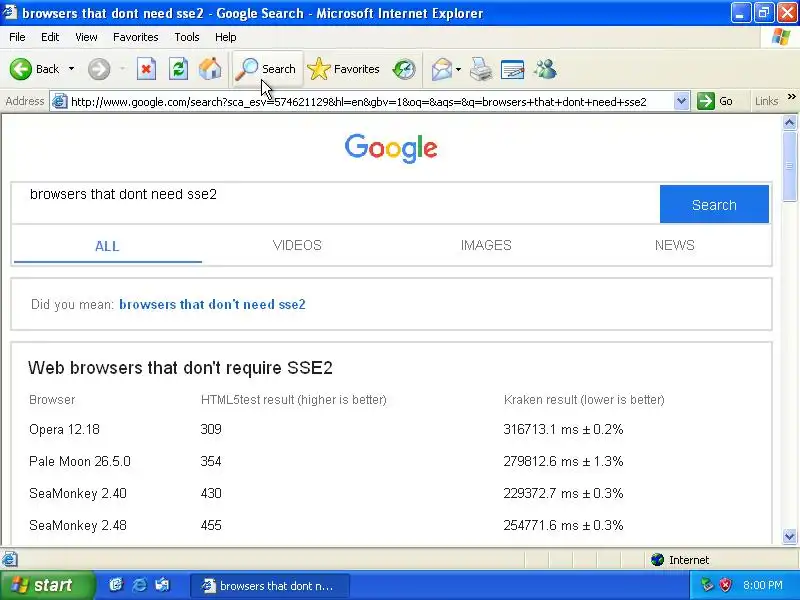Click the '316713.1 ms ± 0.2%' value
Viewport: 800px width, 600px height.
point(563,430)
